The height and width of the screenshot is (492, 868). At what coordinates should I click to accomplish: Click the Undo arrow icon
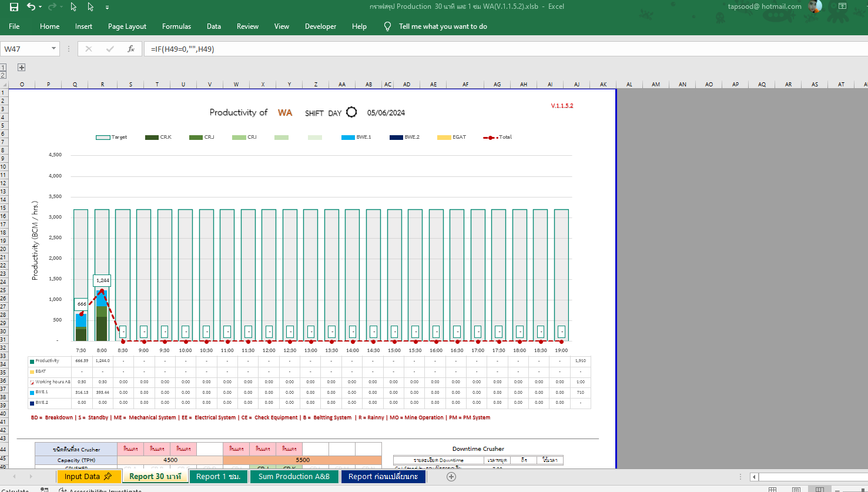[31, 7]
